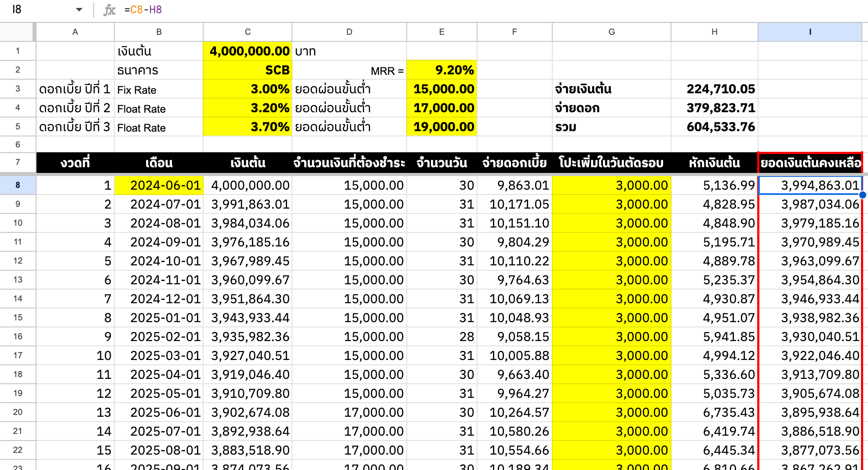Image resolution: width=868 pixels, height=470 pixels.
Task: Click the 'จำนวนวัน' header cell
Action: (x=442, y=163)
